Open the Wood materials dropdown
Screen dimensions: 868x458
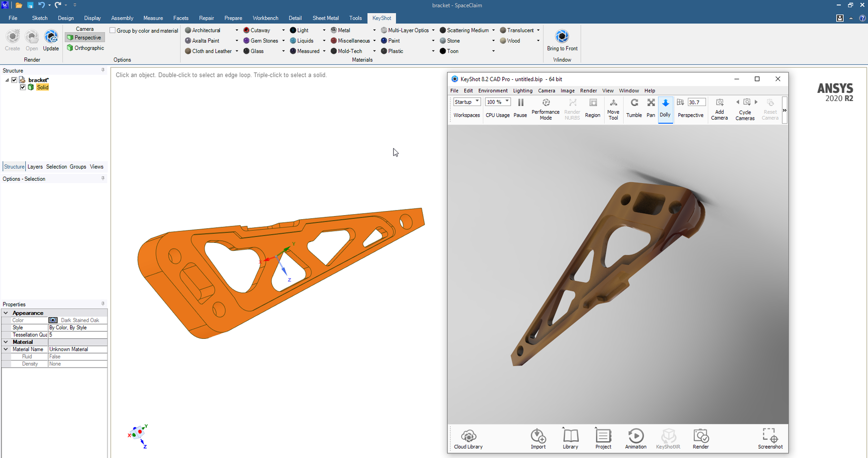[538, 41]
